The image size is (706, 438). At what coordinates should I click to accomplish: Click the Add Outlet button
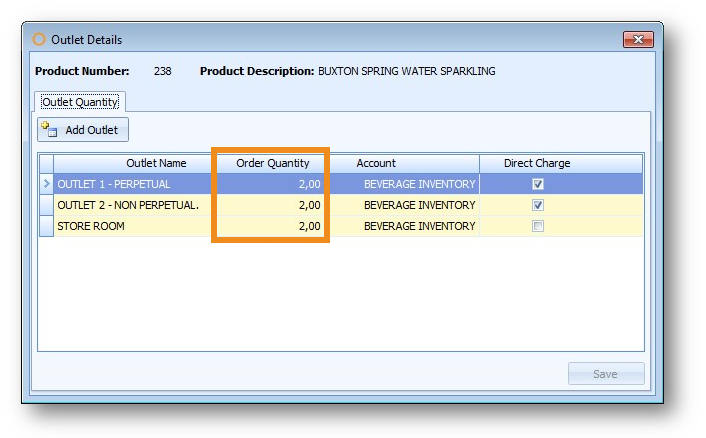click(83, 130)
